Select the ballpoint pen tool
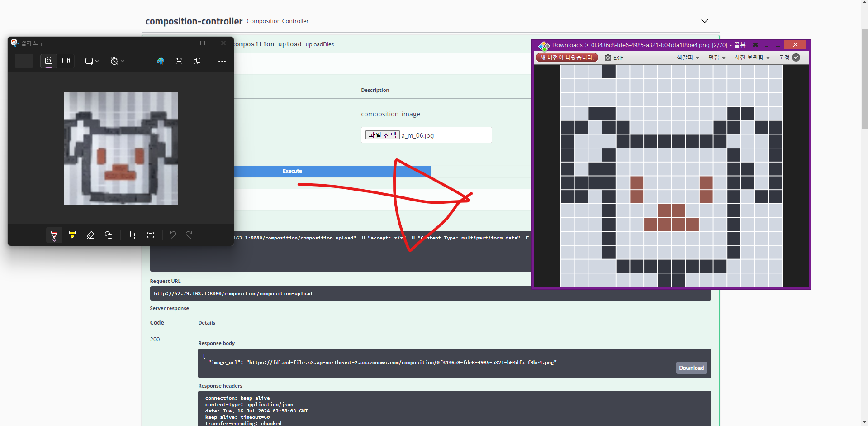This screenshot has width=868, height=426. pos(54,235)
